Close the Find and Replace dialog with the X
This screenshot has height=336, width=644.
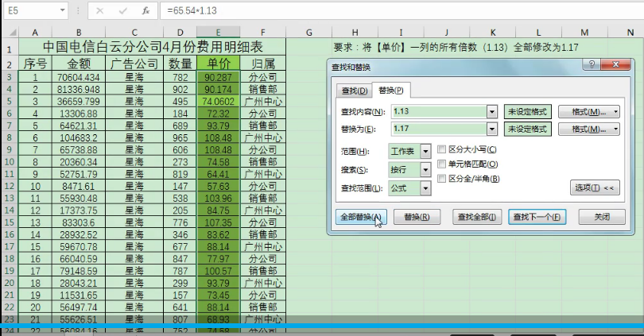[x=615, y=64]
